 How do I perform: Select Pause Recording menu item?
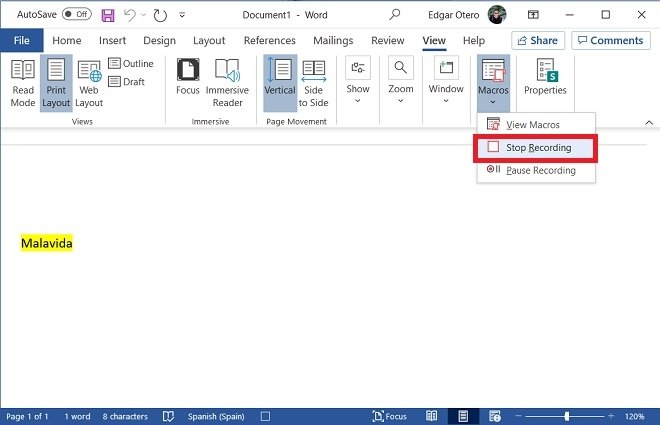536,170
